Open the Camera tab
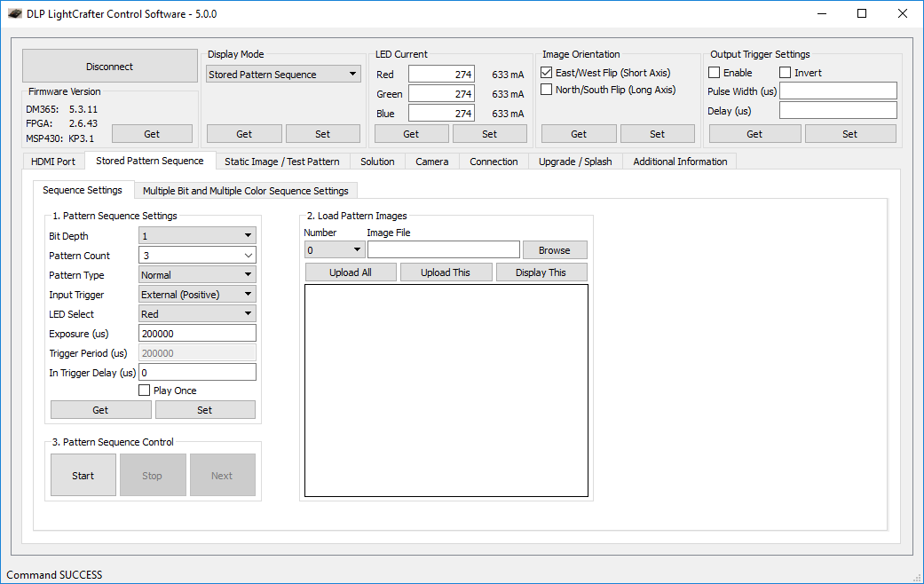924x584 pixels. tap(432, 162)
